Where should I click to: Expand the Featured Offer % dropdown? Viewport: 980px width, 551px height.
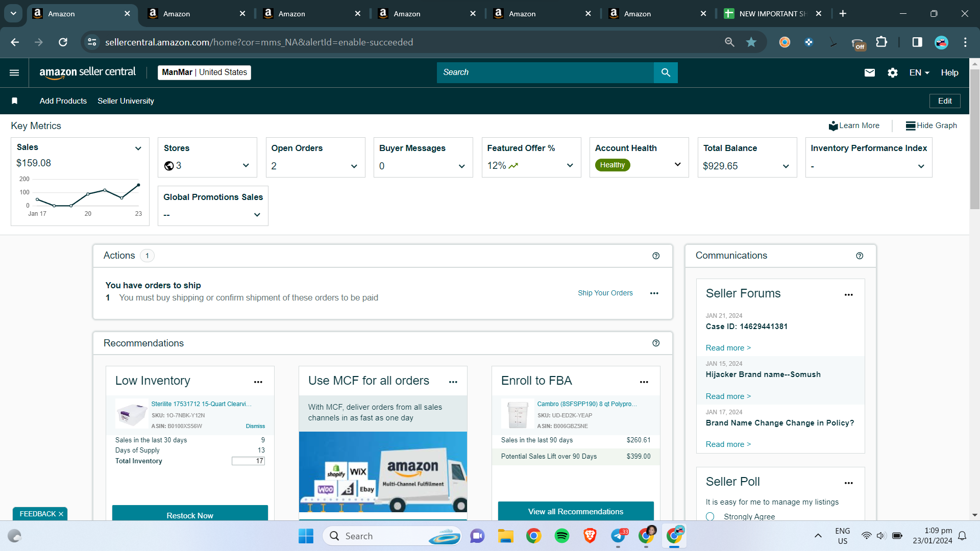570,165
